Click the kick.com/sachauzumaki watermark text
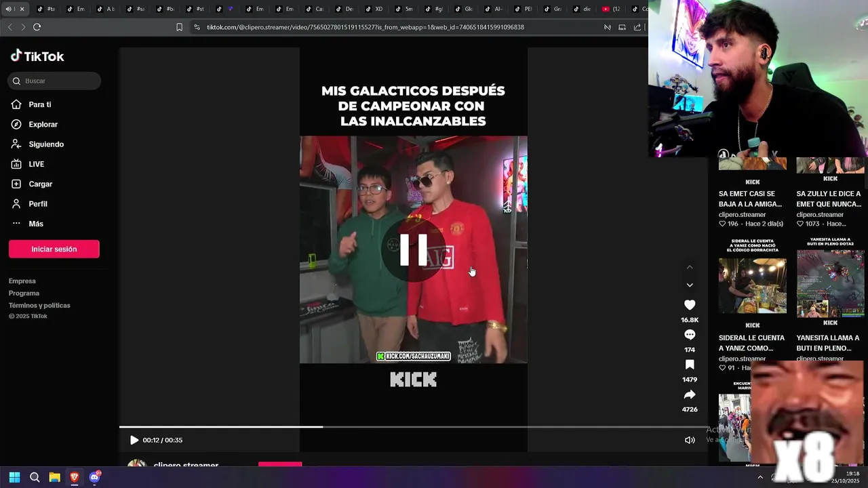The image size is (868, 488). pyautogui.click(x=414, y=356)
